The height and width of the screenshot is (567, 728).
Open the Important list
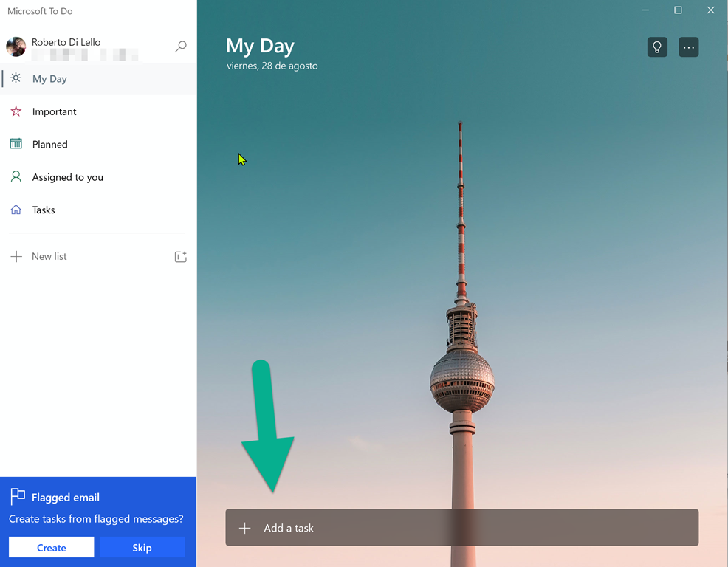coord(54,111)
